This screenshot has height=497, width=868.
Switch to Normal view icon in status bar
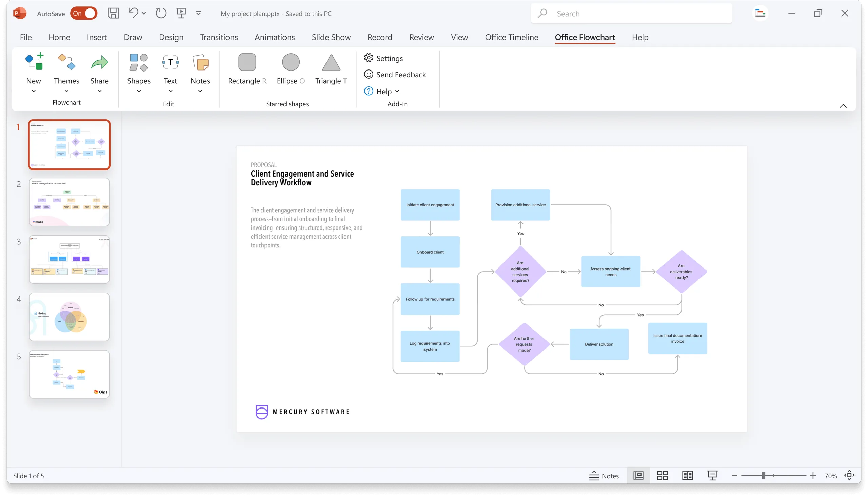point(638,476)
